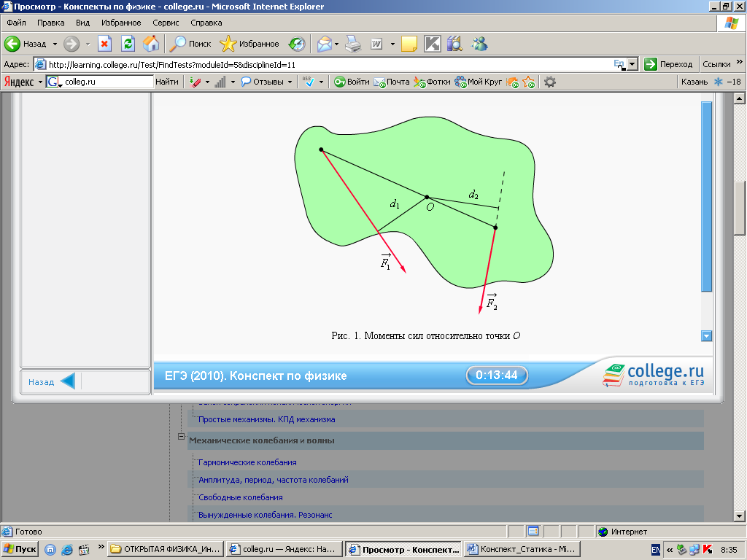This screenshot has height=560, width=747.
Task: Open Вынужденные колебания. Резонанс link
Action: point(266,515)
